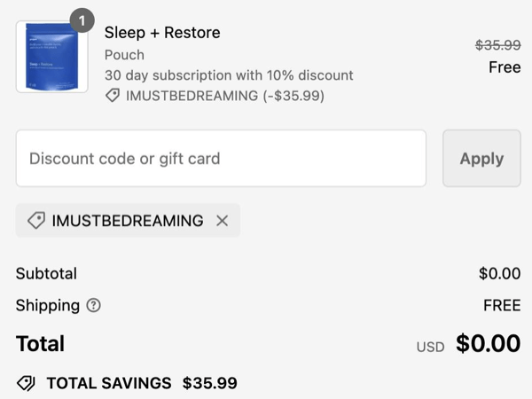
Task: Click the IMUSTBEDREAMING (-$35.99) line-item discount text
Action: [x=225, y=96]
